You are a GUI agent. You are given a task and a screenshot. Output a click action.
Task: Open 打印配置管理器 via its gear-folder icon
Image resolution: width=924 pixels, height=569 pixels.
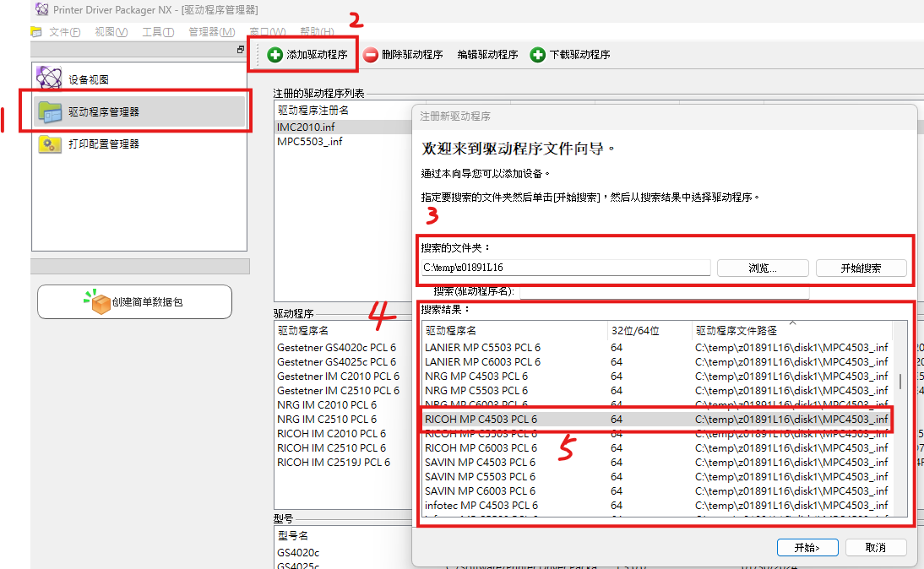point(50,144)
